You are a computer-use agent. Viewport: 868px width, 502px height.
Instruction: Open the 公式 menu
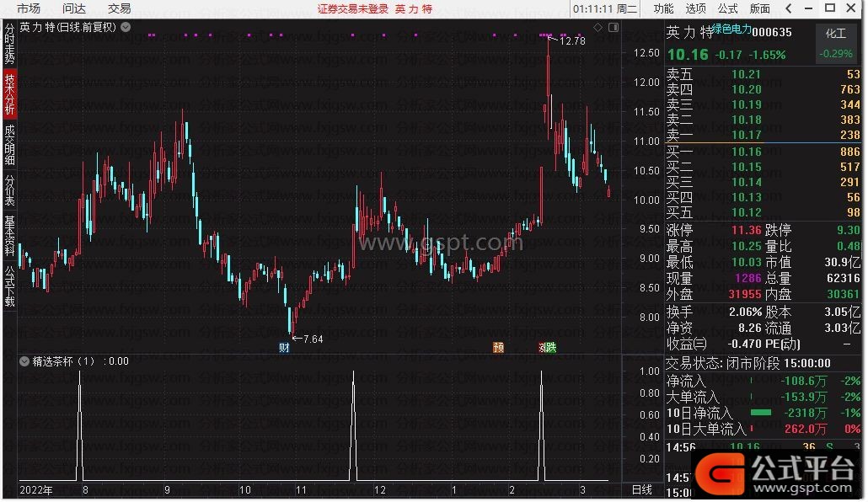click(x=727, y=8)
